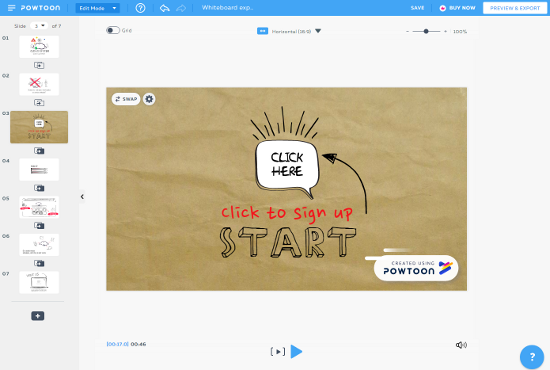Zoom in with the plus button
The height and width of the screenshot is (370, 550).
(445, 32)
